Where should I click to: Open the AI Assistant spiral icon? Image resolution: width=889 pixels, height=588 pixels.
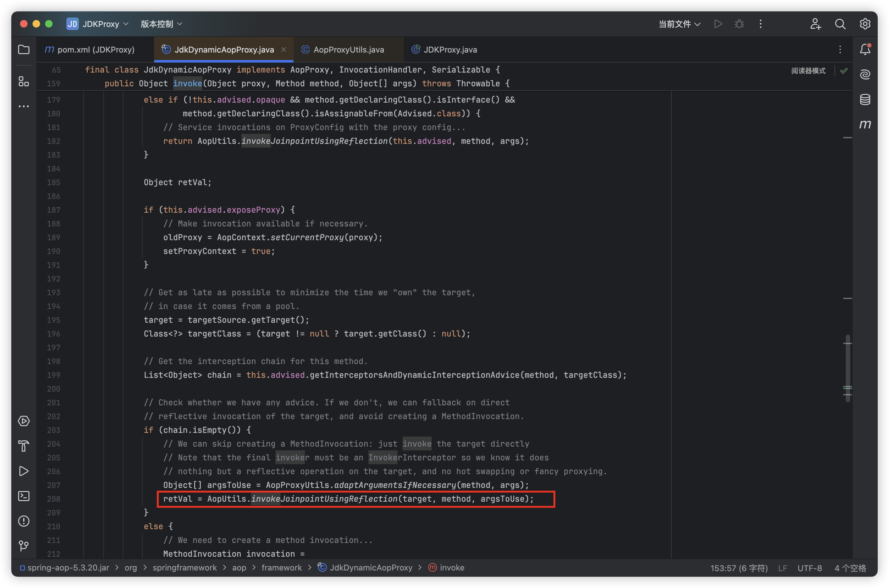pyautogui.click(x=865, y=74)
